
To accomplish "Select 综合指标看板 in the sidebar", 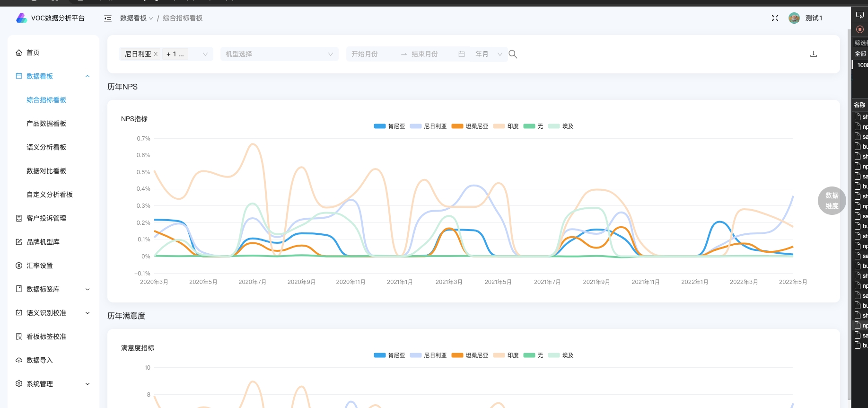I will tap(46, 100).
